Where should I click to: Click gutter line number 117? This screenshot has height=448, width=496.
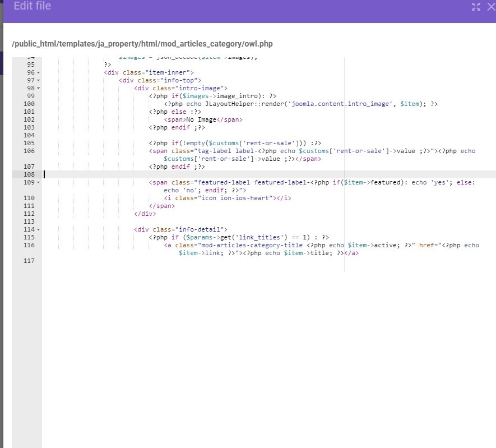29,261
